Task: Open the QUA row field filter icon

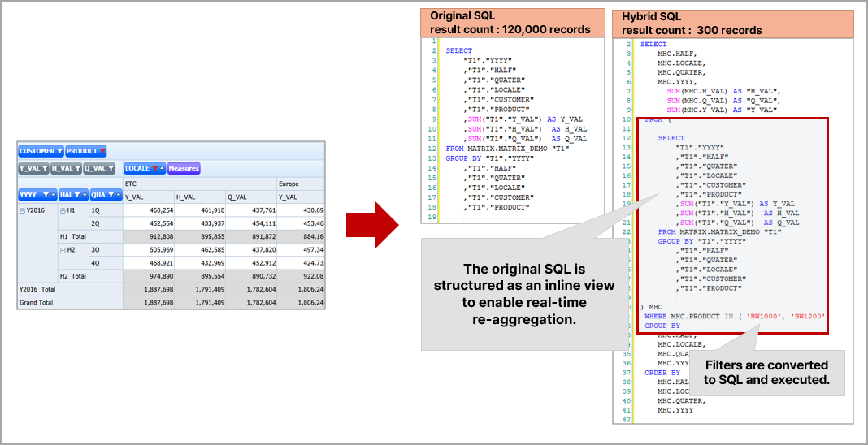Action: 111,195
